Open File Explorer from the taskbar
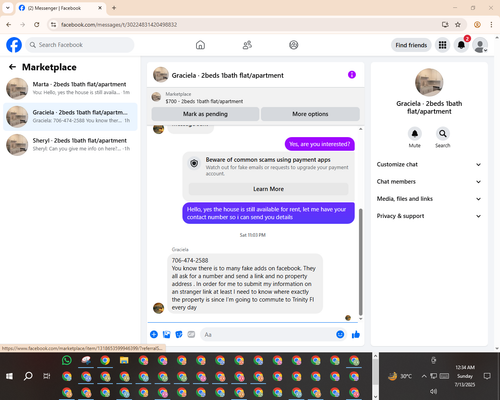Image resolution: width=500 pixels, height=400 pixels. tap(124, 360)
